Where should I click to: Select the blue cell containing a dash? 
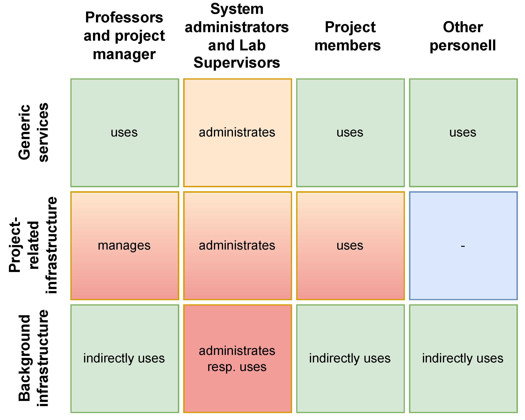(463, 246)
